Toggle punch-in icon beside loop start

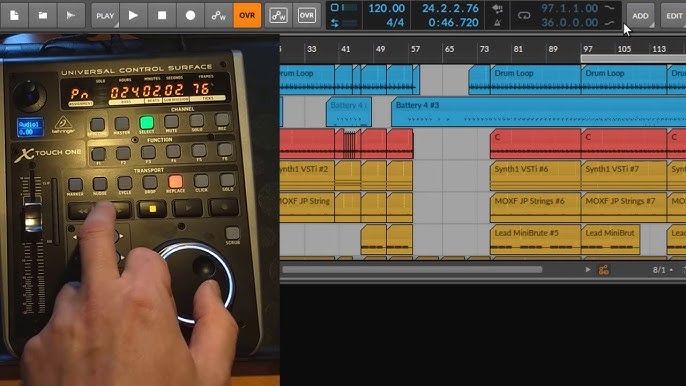pyautogui.click(x=609, y=8)
